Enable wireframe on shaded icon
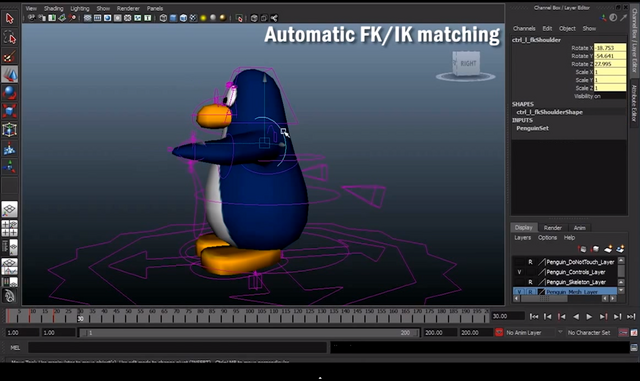 pos(183,18)
